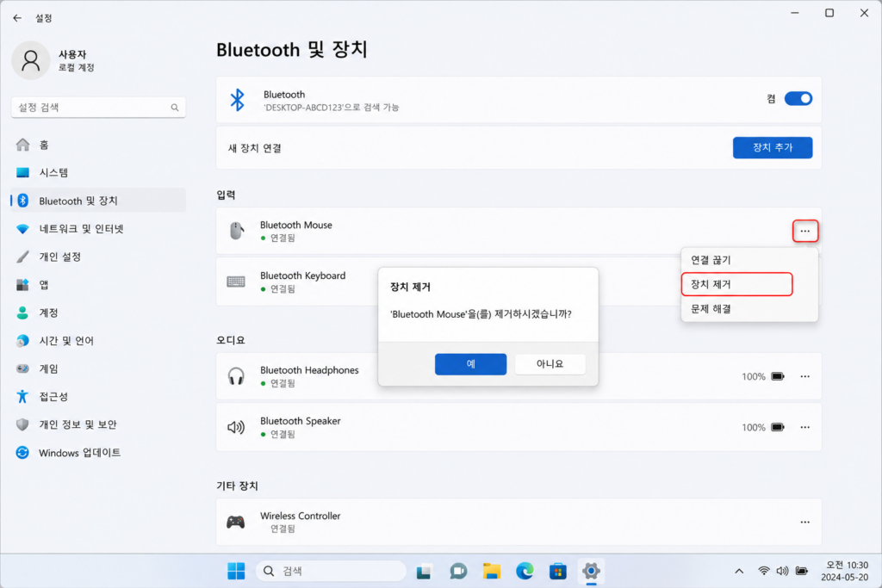Click the Wi-Fi icon in the tray
The image size is (882, 588).
click(x=763, y=571)
